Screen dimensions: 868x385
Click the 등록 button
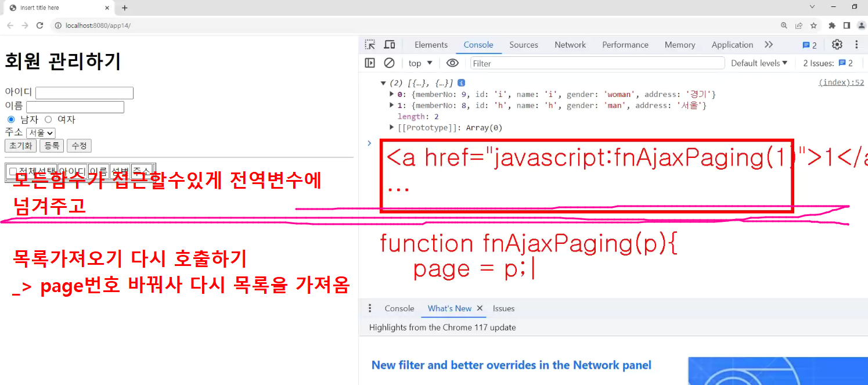[52, 146]
